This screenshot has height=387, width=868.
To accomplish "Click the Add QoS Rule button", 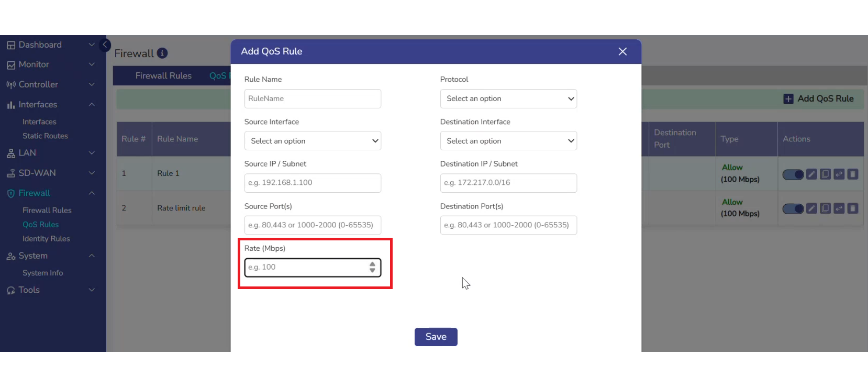I will (x=820, y=98).
